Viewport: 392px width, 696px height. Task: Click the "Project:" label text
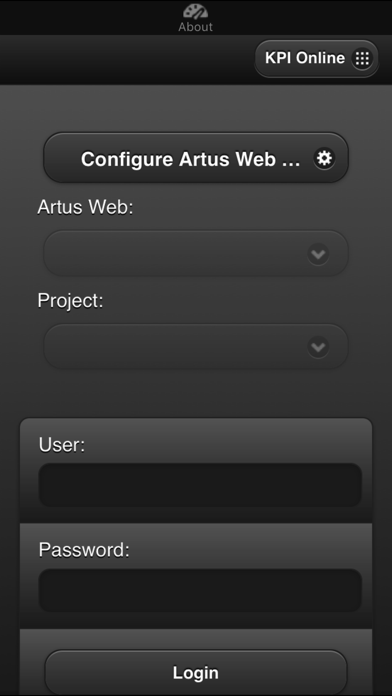point(70,301)
